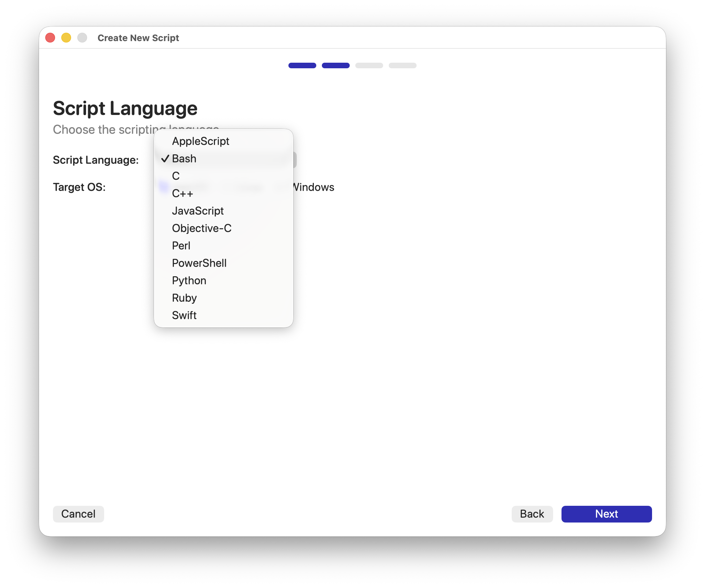The height and width of the screenshot is (588, 705).
Task: Choose PowerShell in the dropdown
Action: 199,263
